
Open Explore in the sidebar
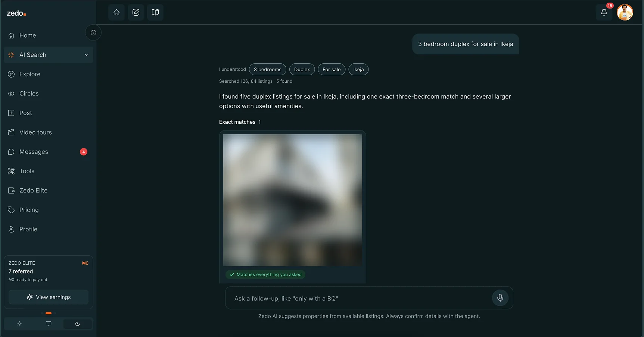pos(49,74)
